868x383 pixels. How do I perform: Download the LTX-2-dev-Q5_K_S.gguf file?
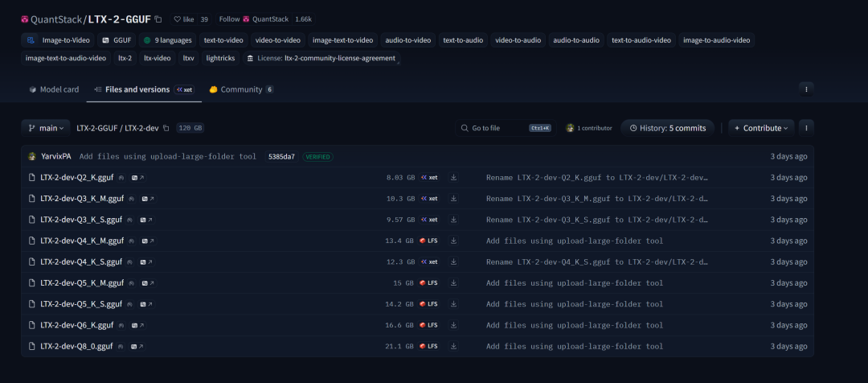click(x=453, y=303)
